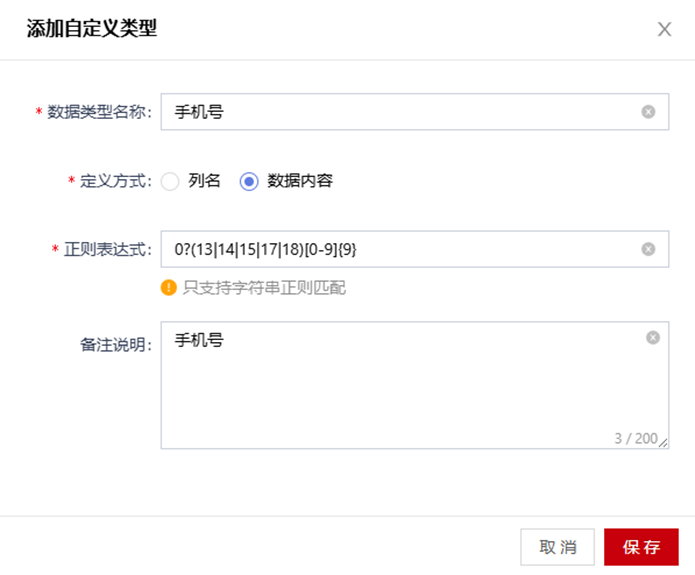Viewport: 695px width, 575px height.
Task: Clear the 备注说明 textarea with its clear icon
Action: coord(652,338)
